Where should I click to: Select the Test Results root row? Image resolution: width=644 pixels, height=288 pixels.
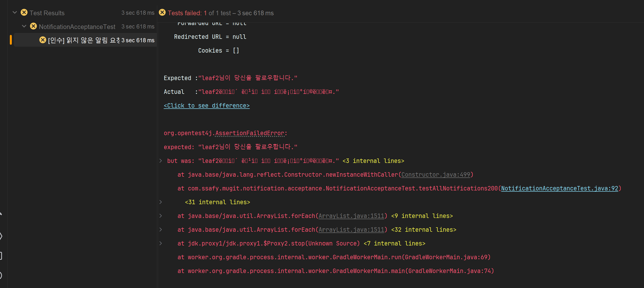[x=85, y=13]
